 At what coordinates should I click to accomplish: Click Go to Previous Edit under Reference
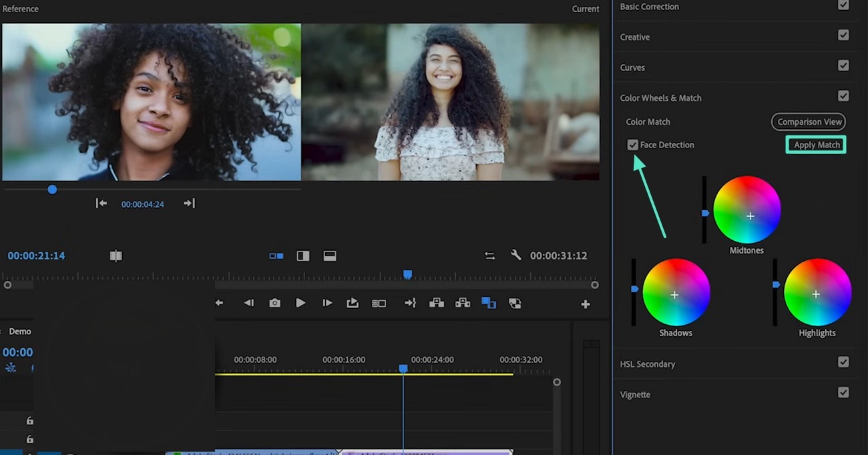[101, 203]
